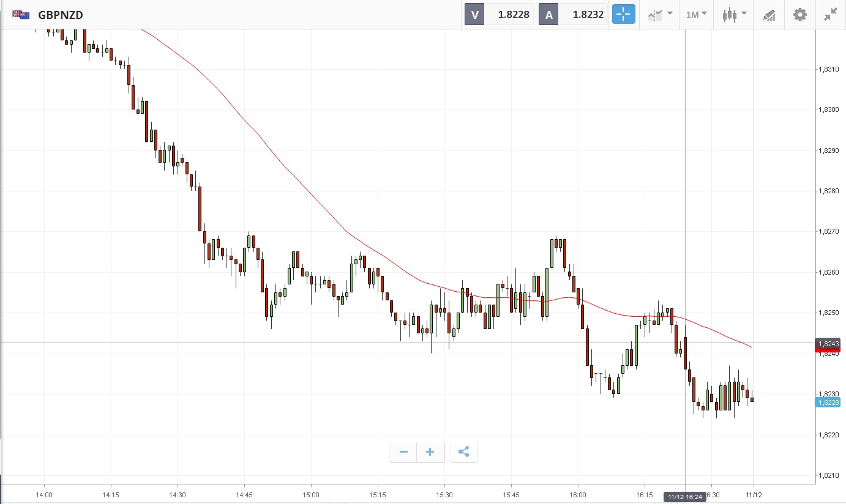846x504 pixels.
Task: Click the 11/12 16:24 crosshair time marker
Action: pos(685,497)
